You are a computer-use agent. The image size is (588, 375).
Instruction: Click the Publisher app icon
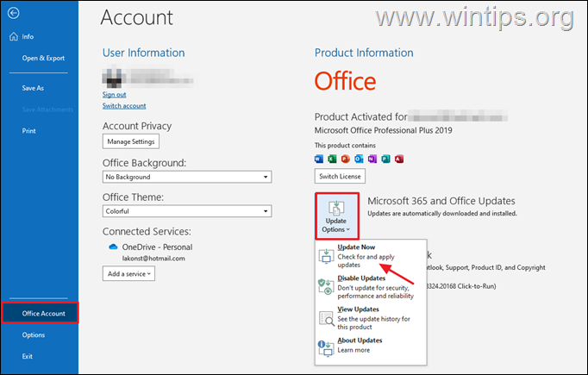385,159
